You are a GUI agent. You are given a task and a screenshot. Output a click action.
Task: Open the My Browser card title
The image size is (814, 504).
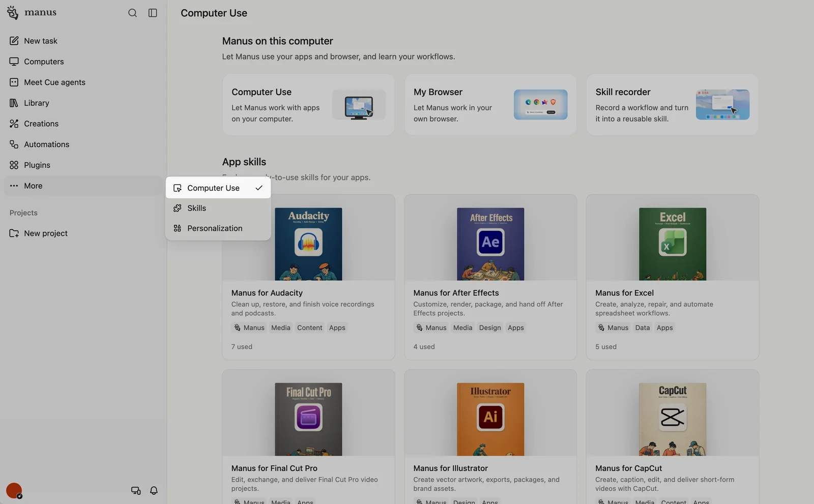pos(438,92)
